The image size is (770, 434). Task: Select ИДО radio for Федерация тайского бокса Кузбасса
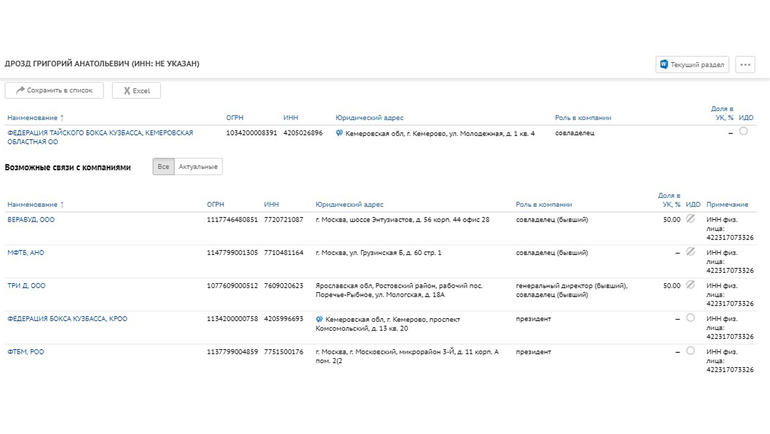743,132
